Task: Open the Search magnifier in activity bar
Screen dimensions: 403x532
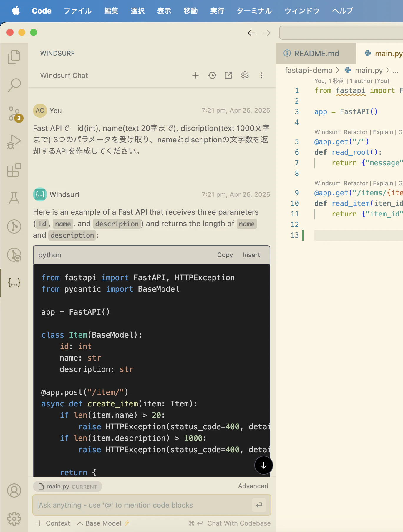Action: [14, 85]
